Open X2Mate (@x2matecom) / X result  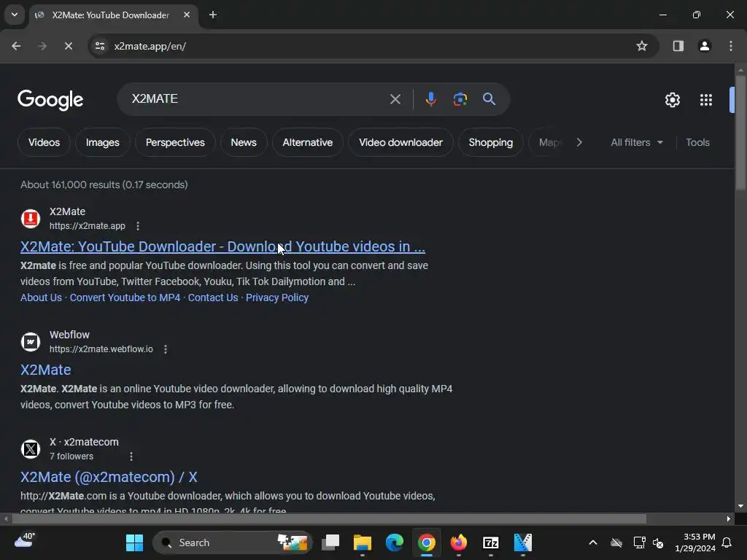click(x=109, y=477)
